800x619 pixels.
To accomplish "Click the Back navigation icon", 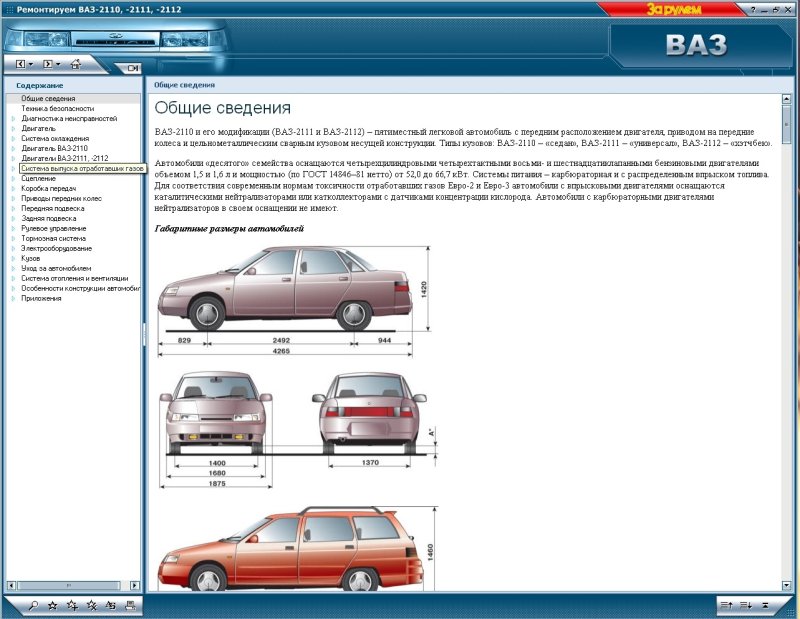I will click(20, 64).
